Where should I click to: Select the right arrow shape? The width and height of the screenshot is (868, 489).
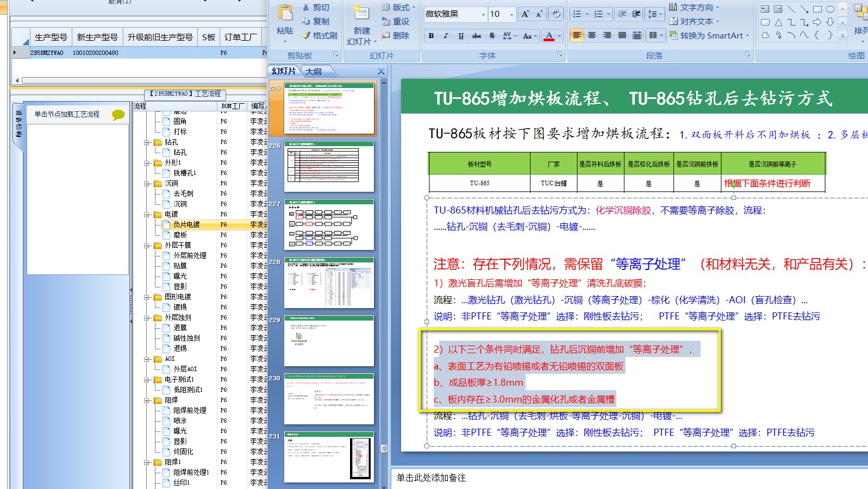[817, 22]
